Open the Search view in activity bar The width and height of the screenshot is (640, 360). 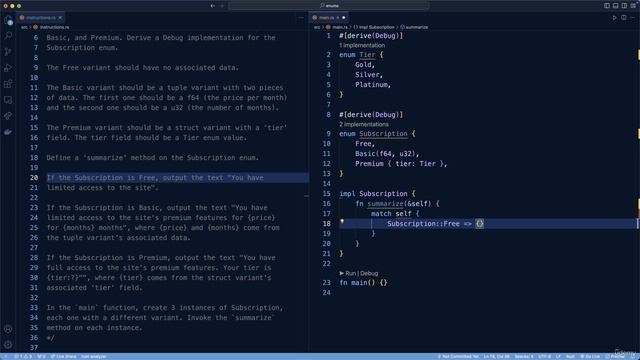[x=8, y=36]
